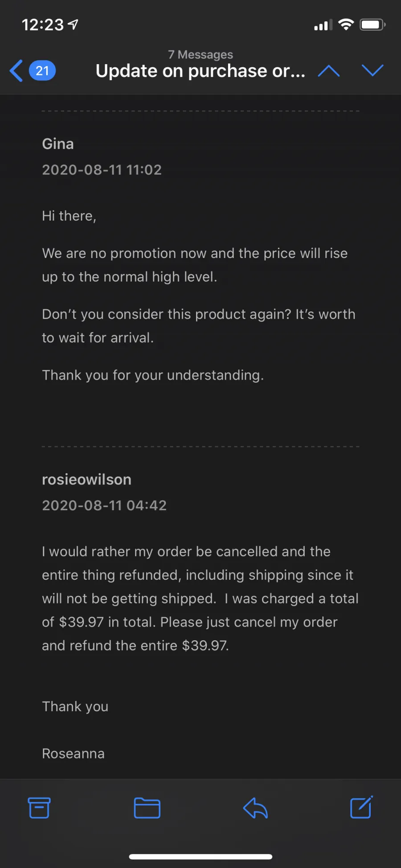This screenshot has width=401, height=868.
Task: Compose a new email with the pencil icon
Action: pyautogui.click(x=362, y=807)
